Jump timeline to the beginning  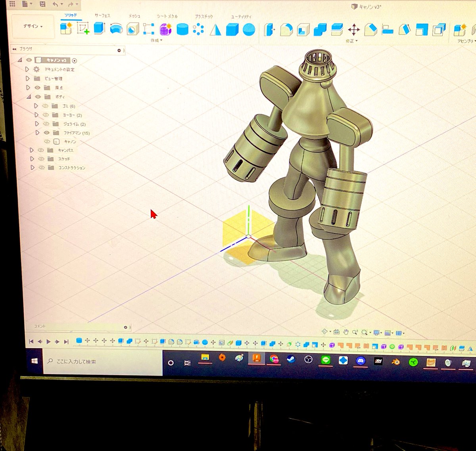(31, 341)
